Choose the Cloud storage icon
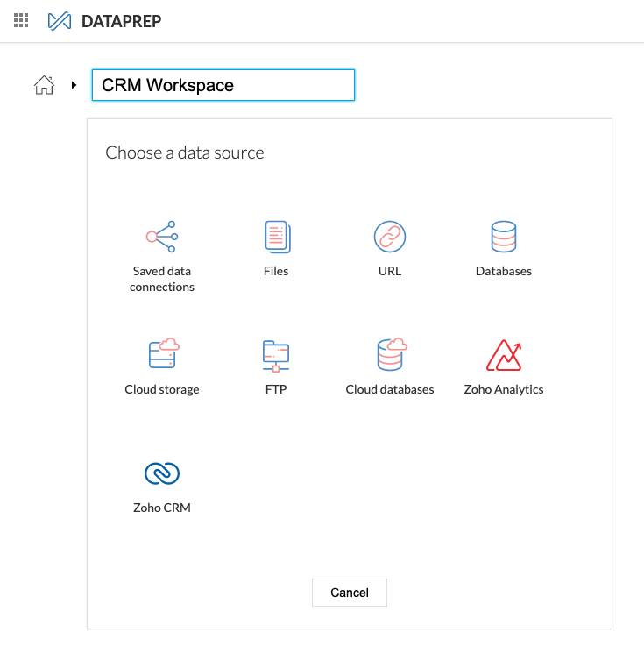644x661 pixels. pyautogui.click(x=164, y=353)
